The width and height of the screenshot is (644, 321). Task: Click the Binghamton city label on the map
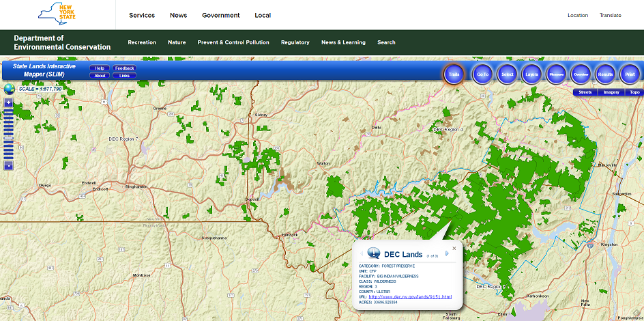(x=136, y=186)
